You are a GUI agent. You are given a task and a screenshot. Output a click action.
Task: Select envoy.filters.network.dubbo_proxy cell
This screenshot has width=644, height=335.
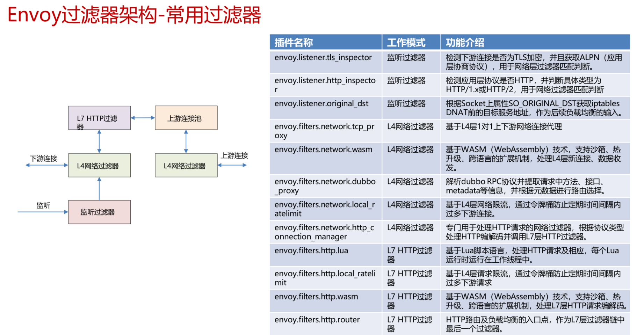click(326, 186)
